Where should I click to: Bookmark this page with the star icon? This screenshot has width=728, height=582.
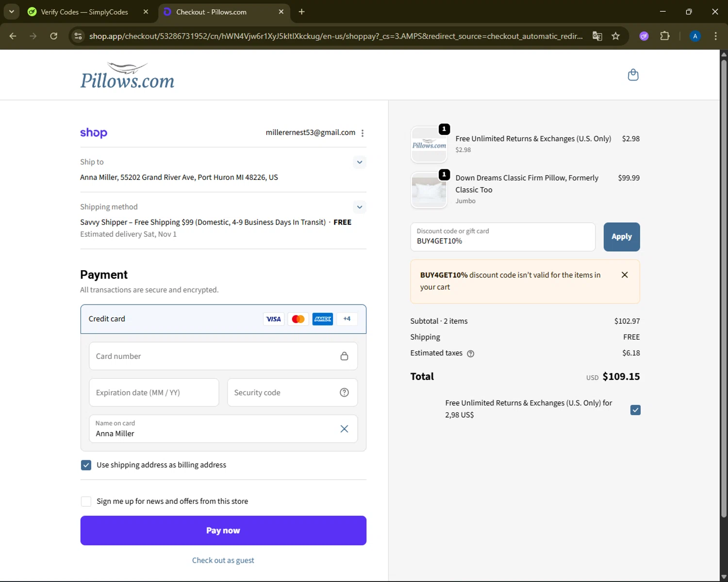pos(615,36)
